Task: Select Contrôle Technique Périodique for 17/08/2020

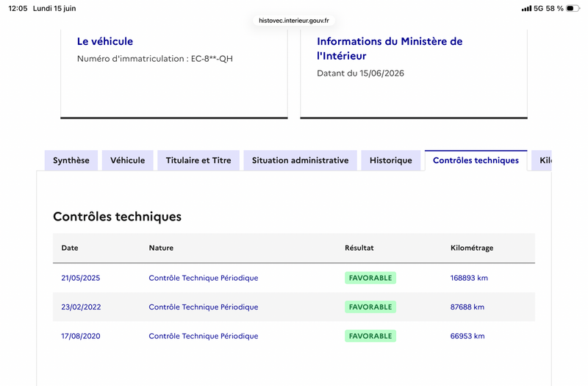Action: click(204, 336)
